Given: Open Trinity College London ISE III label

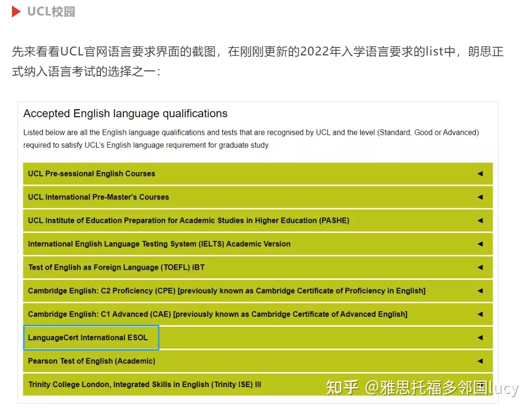Looking at the screenshot, I should pos(145,384).
